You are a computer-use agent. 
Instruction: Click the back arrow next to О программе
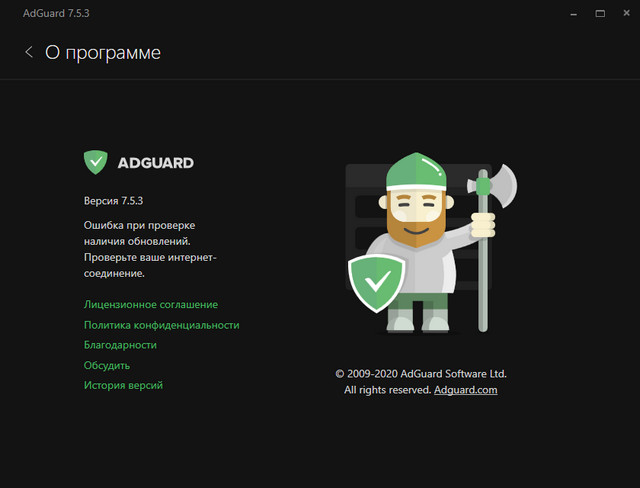pyautogui.click(x=29, y=52)
